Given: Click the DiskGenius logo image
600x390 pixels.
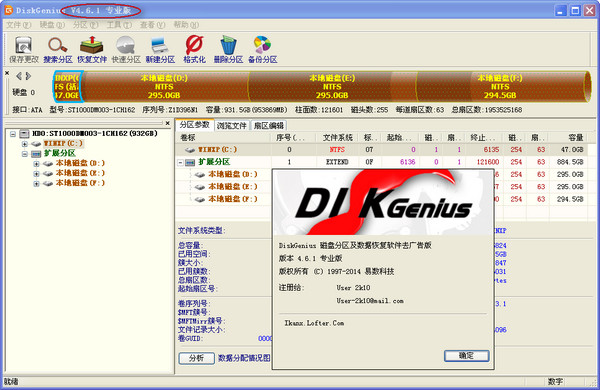Looking at the screenshot, I should point(383,202).
